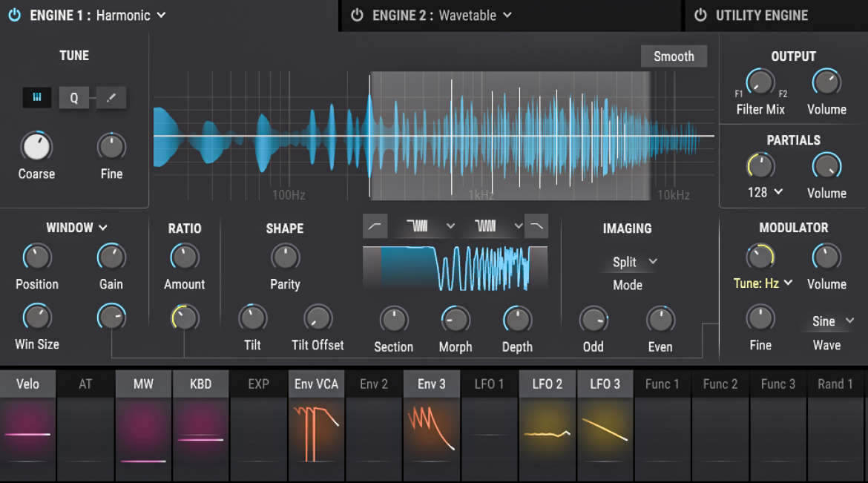The image size is (868, 483).
Task: Open the LFO 3 modulation source
Action: click(x=605, y=384)
